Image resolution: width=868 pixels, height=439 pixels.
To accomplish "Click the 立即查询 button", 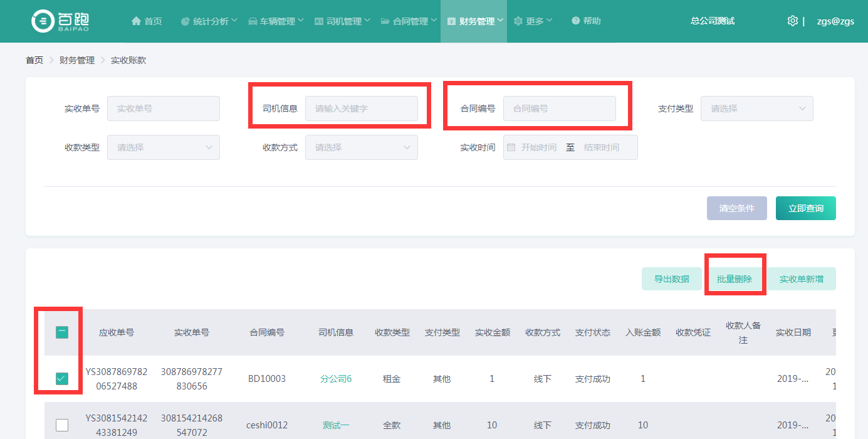I will pyautogui.click(x=805, y=208).
